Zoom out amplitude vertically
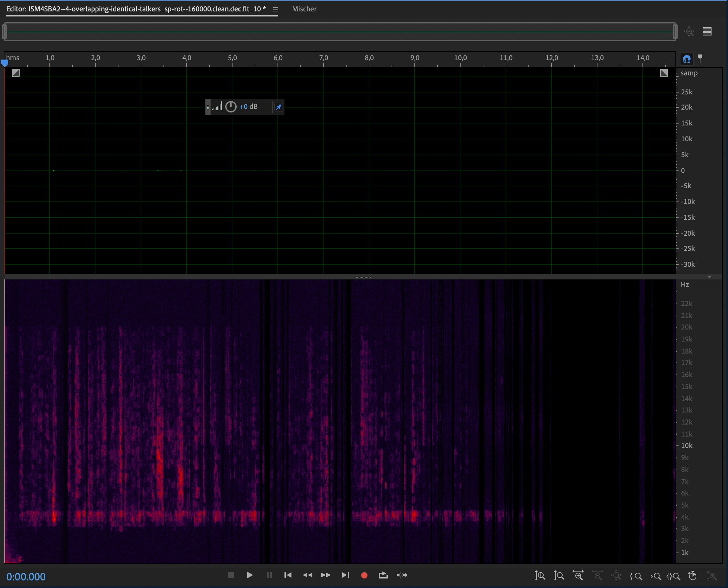The image size is (728, 588). point(559,575)
